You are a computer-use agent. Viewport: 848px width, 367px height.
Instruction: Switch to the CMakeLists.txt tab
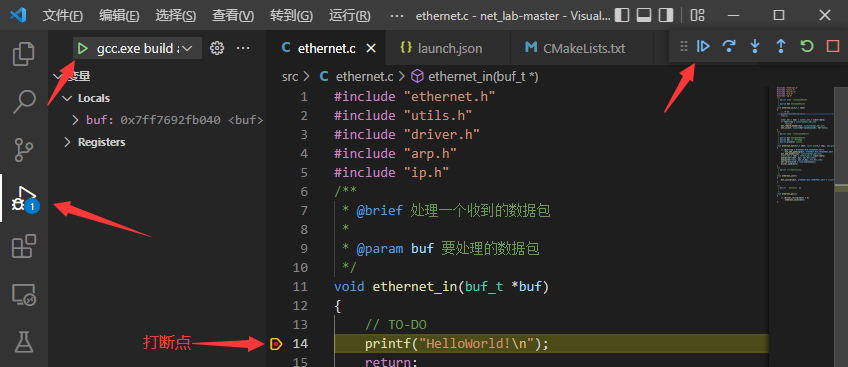coord(581,49)
